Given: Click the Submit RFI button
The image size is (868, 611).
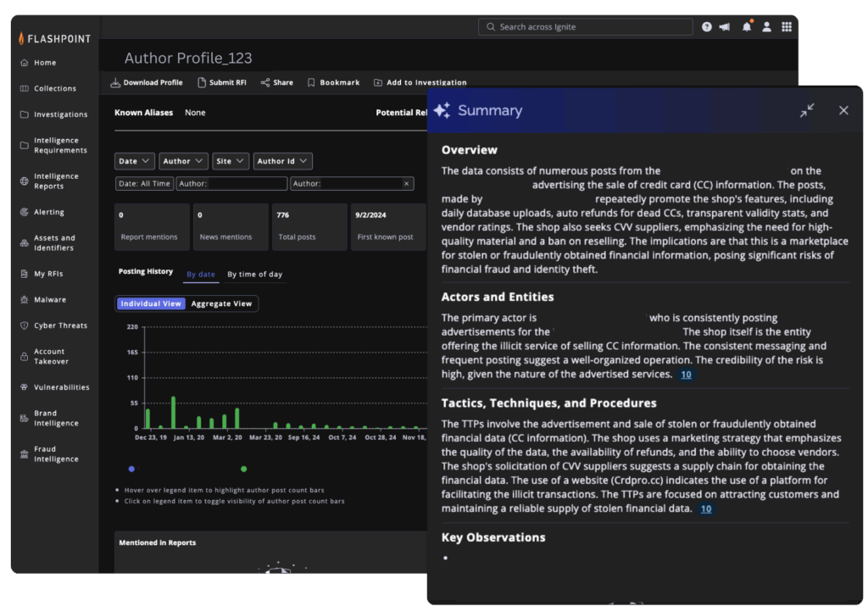Looking at the screenshot, I should point(222,83).
